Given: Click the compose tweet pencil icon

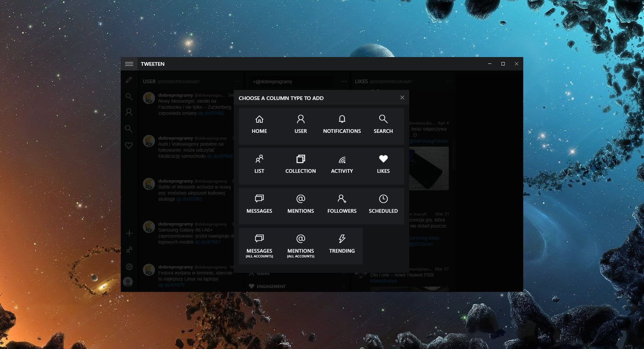Looking at the screenshot, I should [x=129, y=80].
